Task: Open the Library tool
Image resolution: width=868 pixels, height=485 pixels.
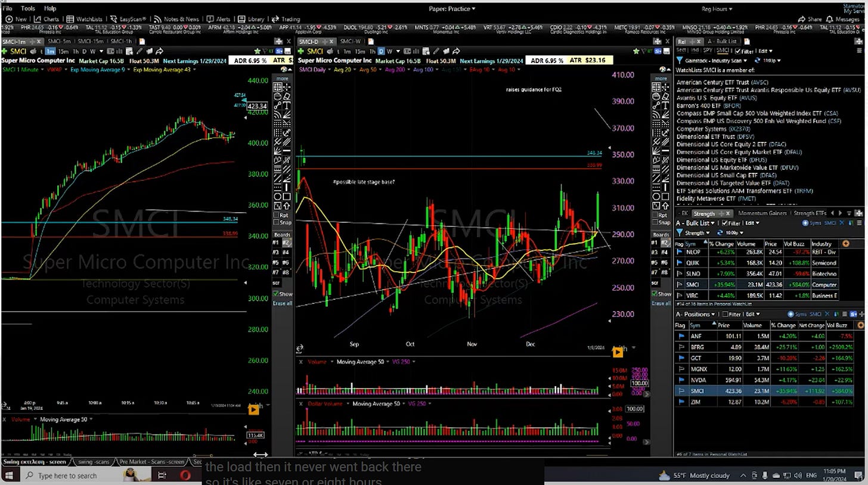Action: click(251, 19)
